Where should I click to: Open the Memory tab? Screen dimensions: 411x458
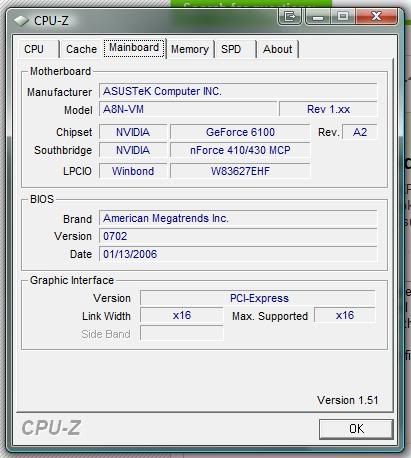tap(190, 49)
